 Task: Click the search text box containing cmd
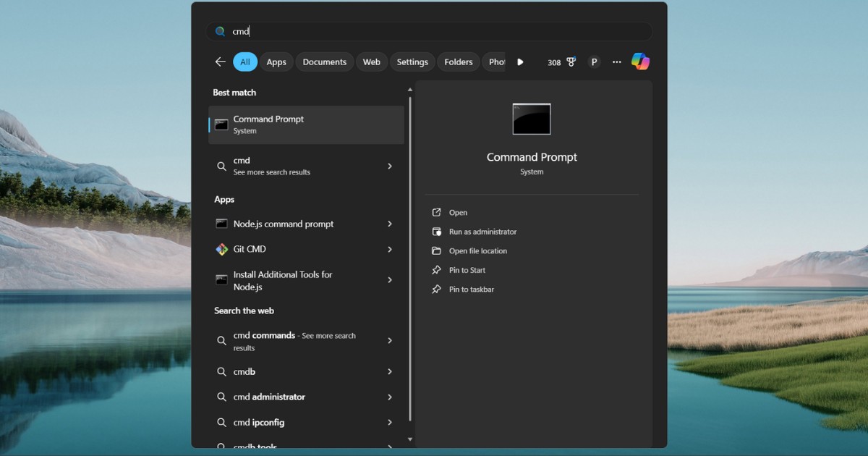(x=434, y=31)
